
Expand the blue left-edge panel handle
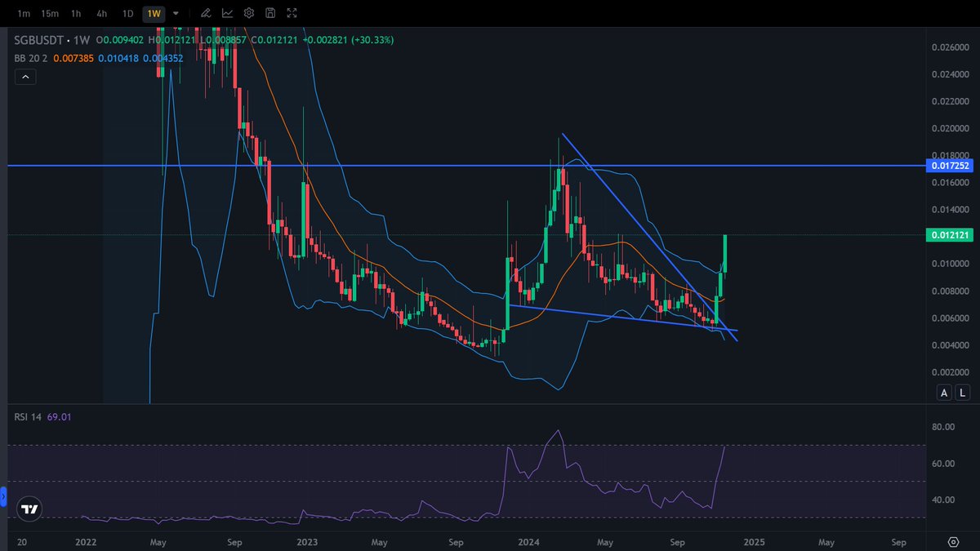click(2, 495)
